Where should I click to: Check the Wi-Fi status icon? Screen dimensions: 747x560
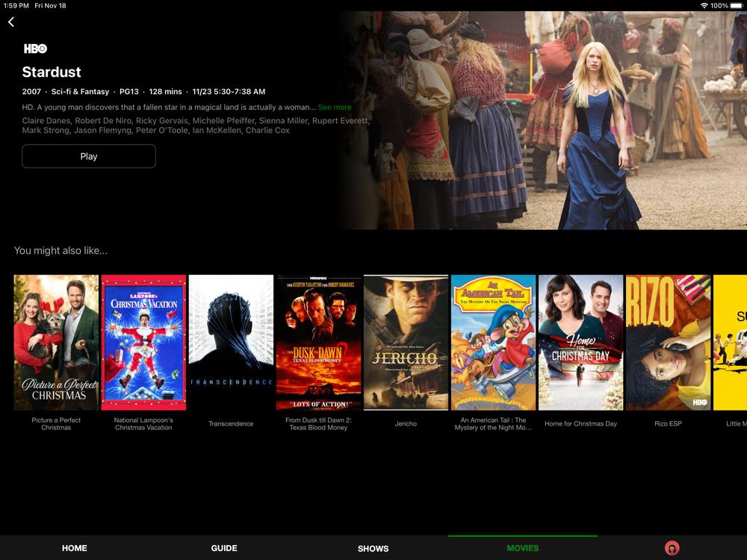pos(704,6)
